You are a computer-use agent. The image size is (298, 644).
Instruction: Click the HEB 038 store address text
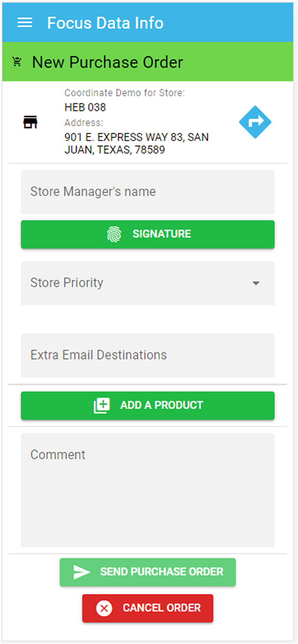(x=136, y=143)
